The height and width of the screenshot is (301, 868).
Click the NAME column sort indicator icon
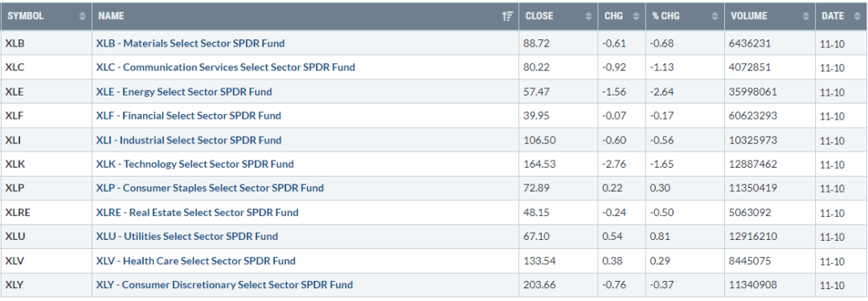point(507,16)
